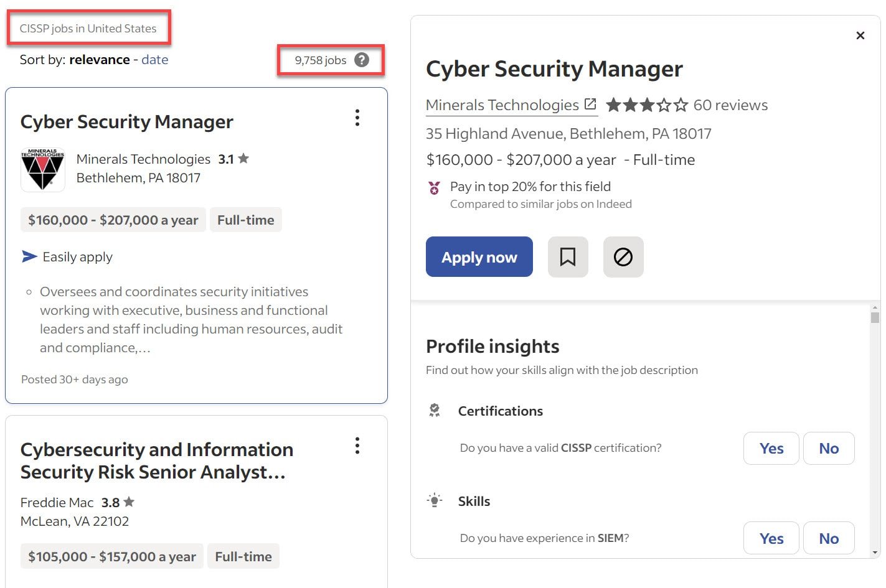Viewport: 886px width, 588px height.
Task: Click Cyber Security Manager title in details panel
Action: pos(554,68)
